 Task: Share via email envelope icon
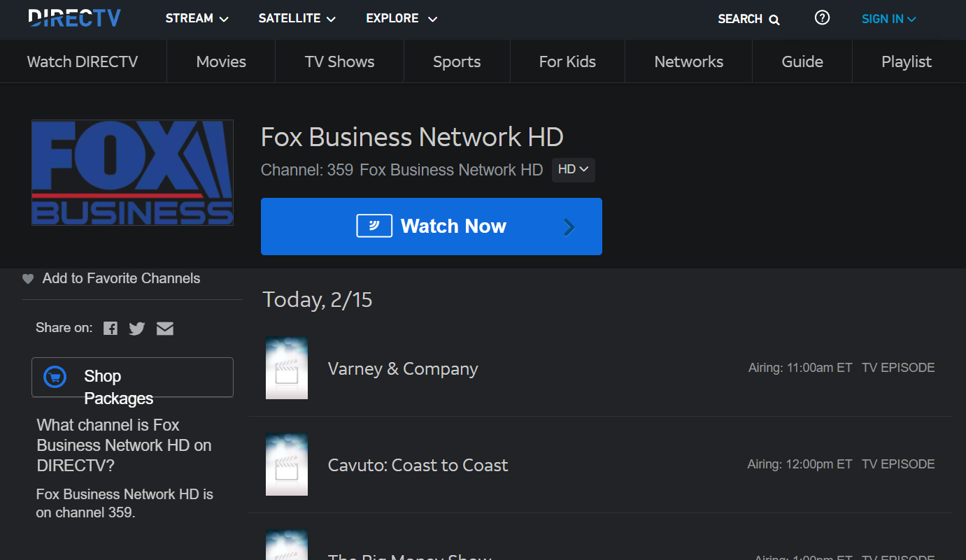165,329
